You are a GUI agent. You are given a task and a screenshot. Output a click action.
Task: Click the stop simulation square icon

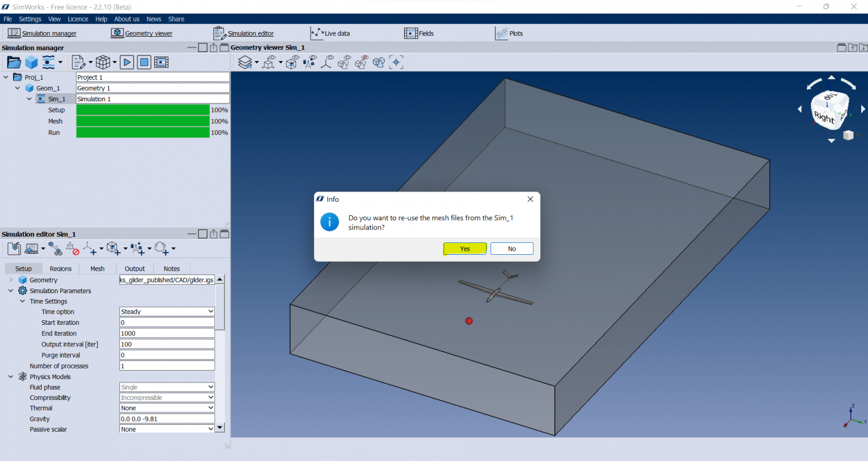coord(144,62)
